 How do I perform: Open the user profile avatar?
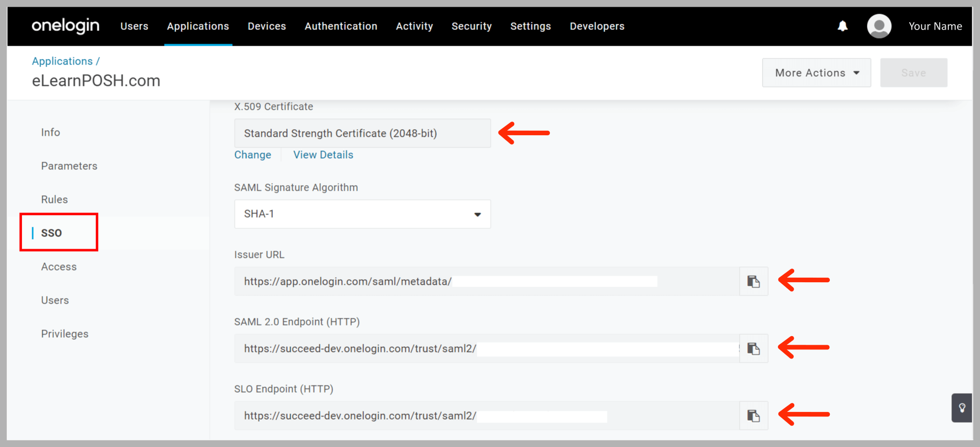coord(879,26)
